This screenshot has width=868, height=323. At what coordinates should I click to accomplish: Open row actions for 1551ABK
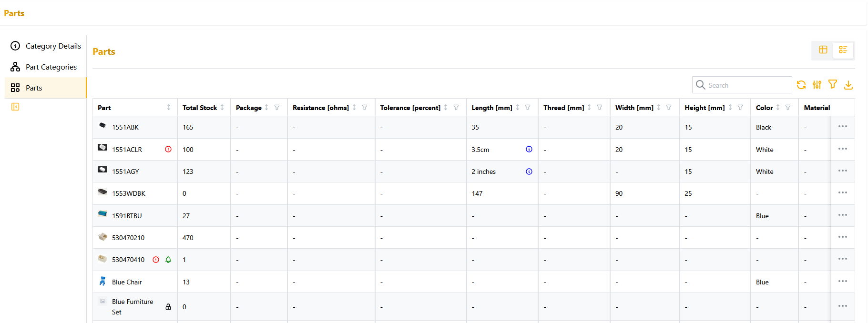843,126
